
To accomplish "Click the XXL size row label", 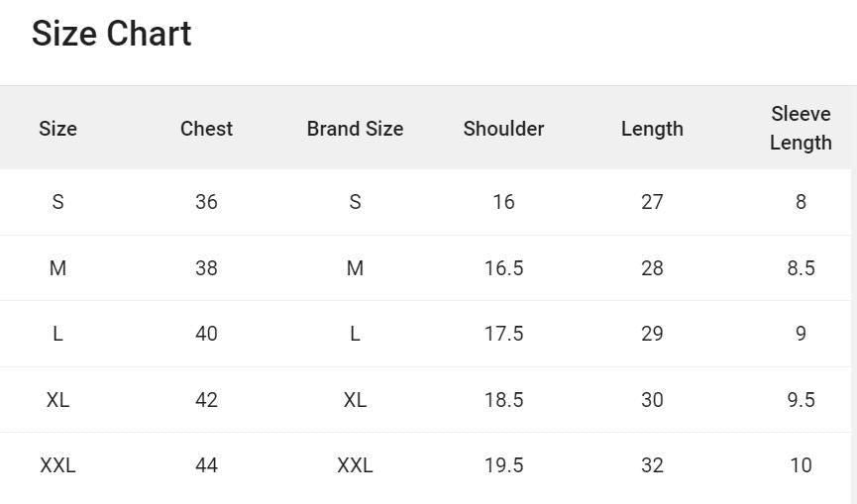I will (x=57, y=465).
